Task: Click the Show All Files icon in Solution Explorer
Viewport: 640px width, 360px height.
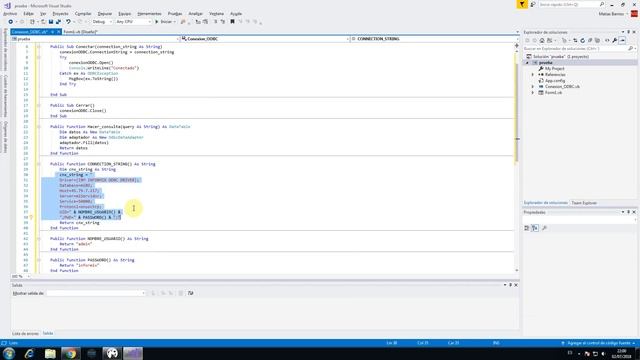Action: pyautogui.click(x=597, y=40)
